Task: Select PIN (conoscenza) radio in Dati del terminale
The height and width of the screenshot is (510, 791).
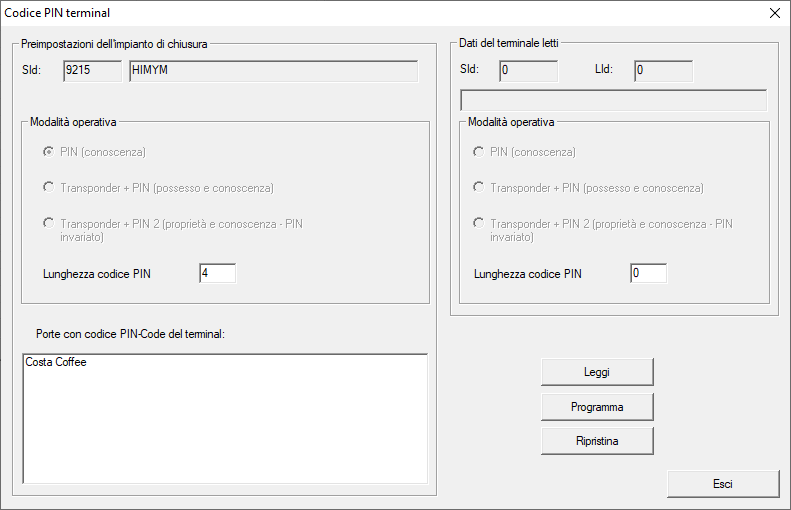Action: pyautogui.click(x=478, y=152)
